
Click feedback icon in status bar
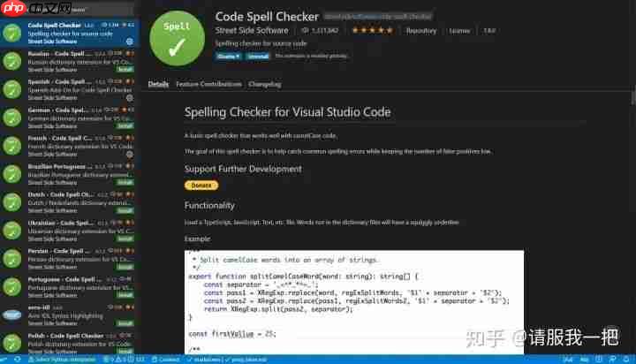[x=612, y=360]
